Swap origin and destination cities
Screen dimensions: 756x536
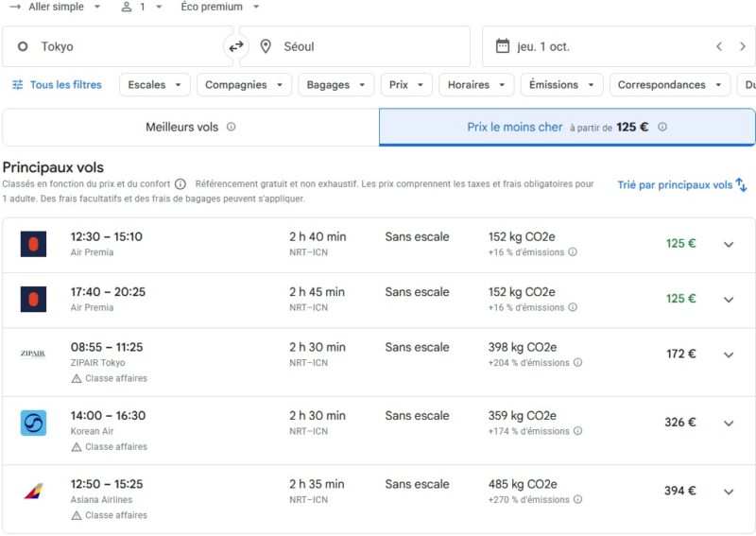[235, 46]
